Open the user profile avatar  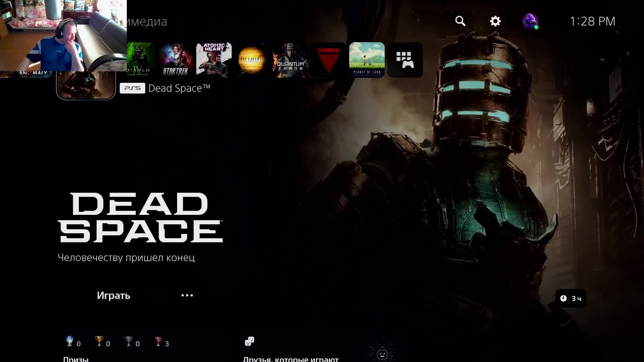(x=530, y=21)
